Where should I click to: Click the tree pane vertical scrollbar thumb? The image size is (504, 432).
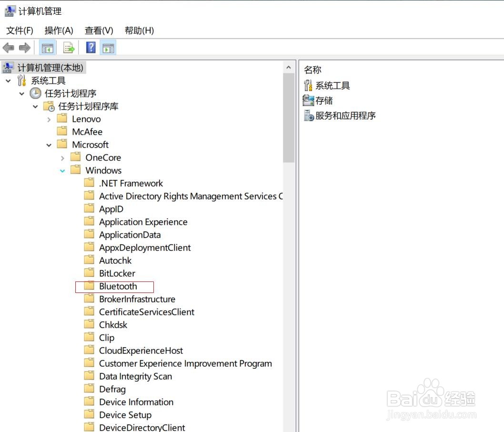coord(289,118)
